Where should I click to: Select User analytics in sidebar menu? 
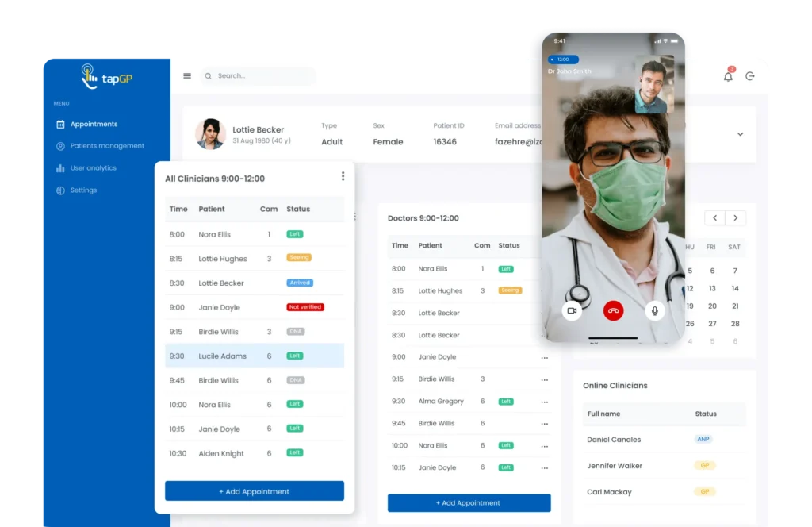[x=93, y=168]
